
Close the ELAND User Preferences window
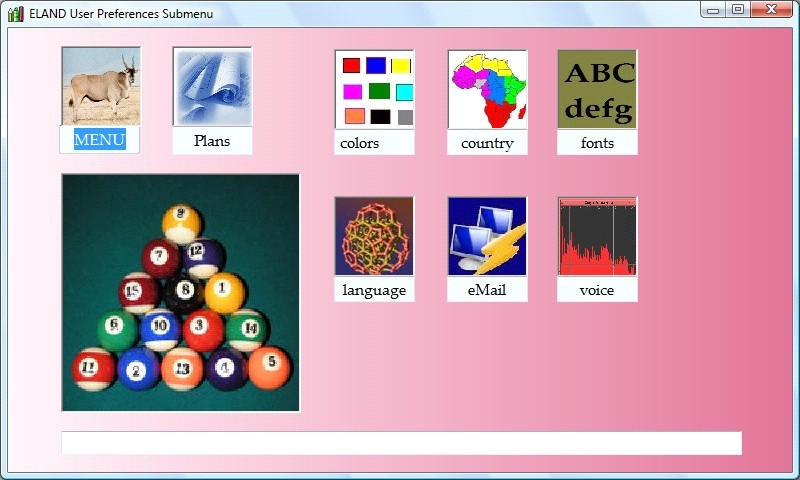[771, 10]
